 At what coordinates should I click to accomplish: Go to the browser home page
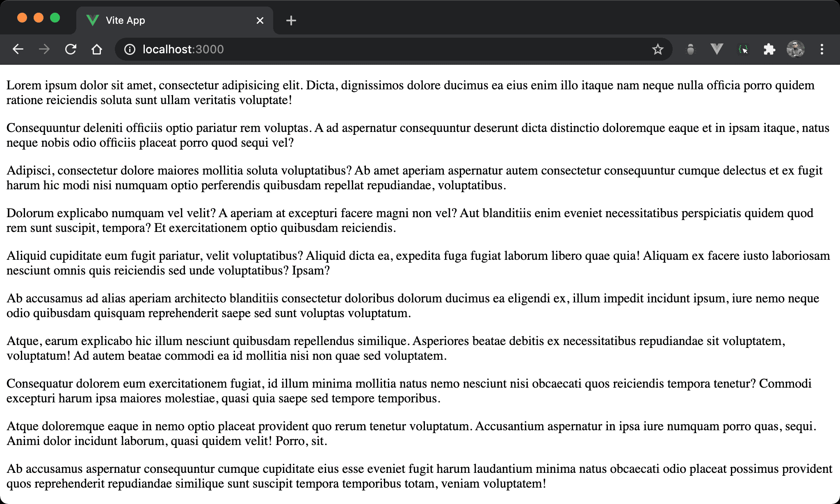(97, 50)
